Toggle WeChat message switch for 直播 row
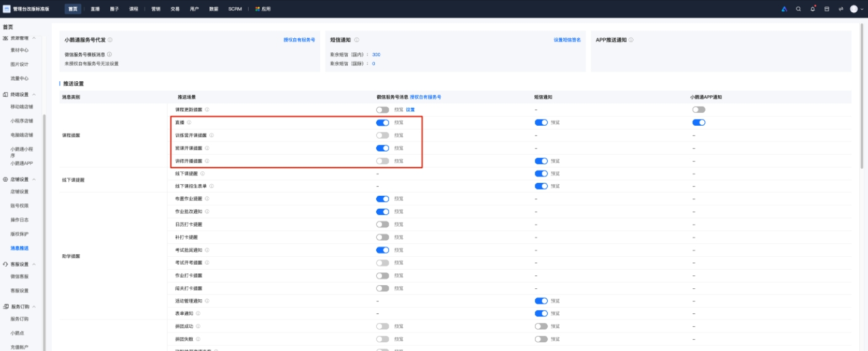 pos(382,123)
